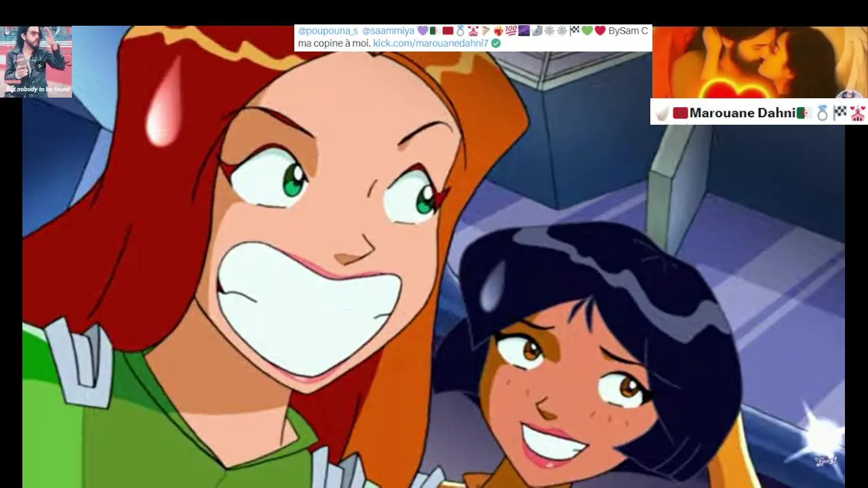This screenshot has width=868, height=488.
Task: Click the "BySam C" text in the banner
Action: point(628,31)
